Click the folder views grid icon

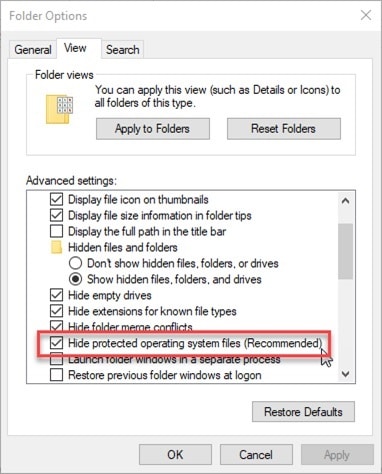click(x=59, y=109)
